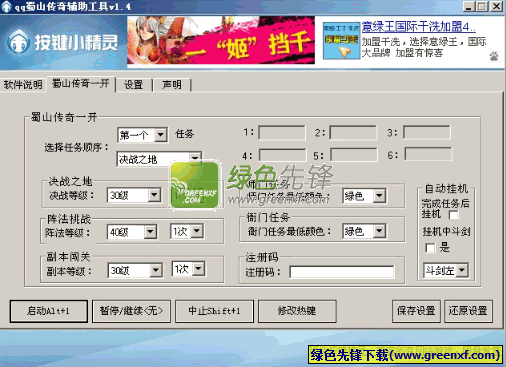Click the 注册码 input field
This screenshot has height=367, width=506.
[x=342, y=272]
